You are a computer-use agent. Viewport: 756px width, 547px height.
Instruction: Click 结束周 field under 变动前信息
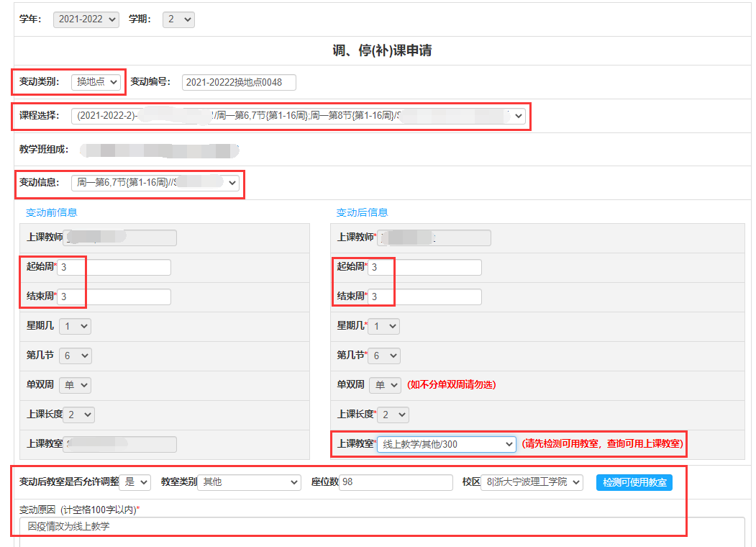coord(114,297)
